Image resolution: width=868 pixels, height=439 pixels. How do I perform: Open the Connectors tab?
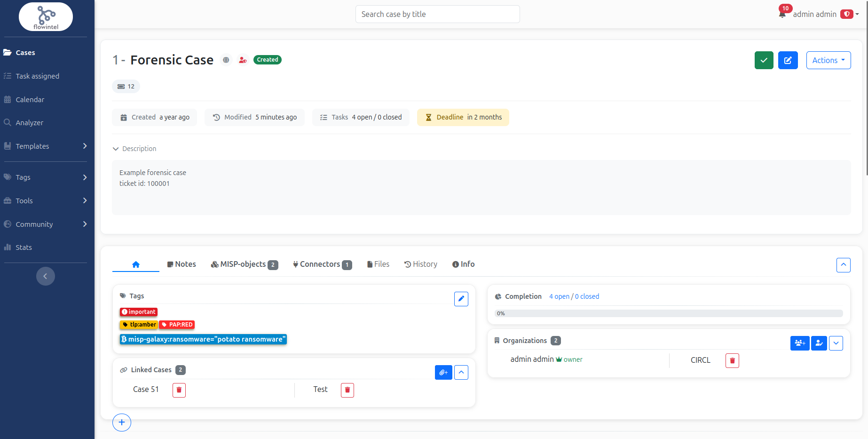click(x=322, y=264)
